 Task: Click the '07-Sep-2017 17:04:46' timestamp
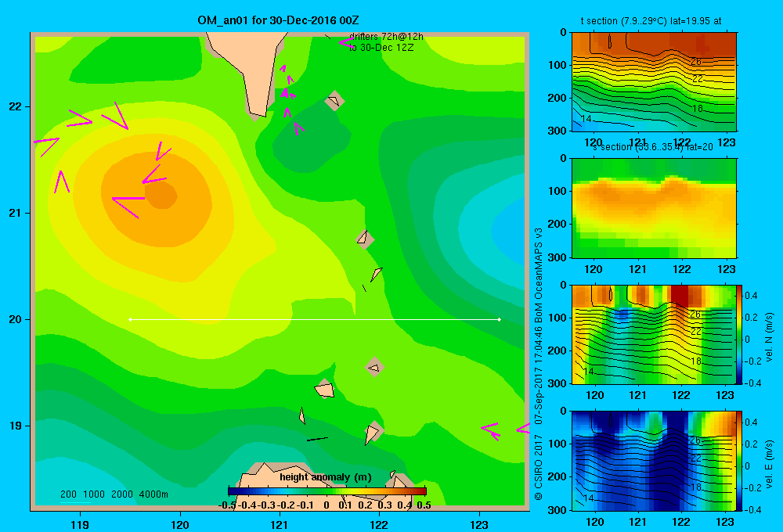click(539, 372)
